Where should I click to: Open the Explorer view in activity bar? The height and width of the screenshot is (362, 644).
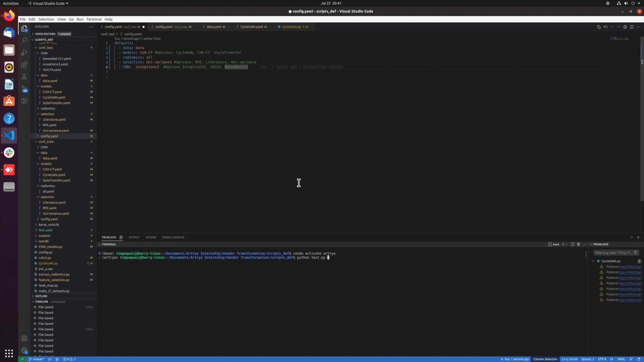[24, 28]
